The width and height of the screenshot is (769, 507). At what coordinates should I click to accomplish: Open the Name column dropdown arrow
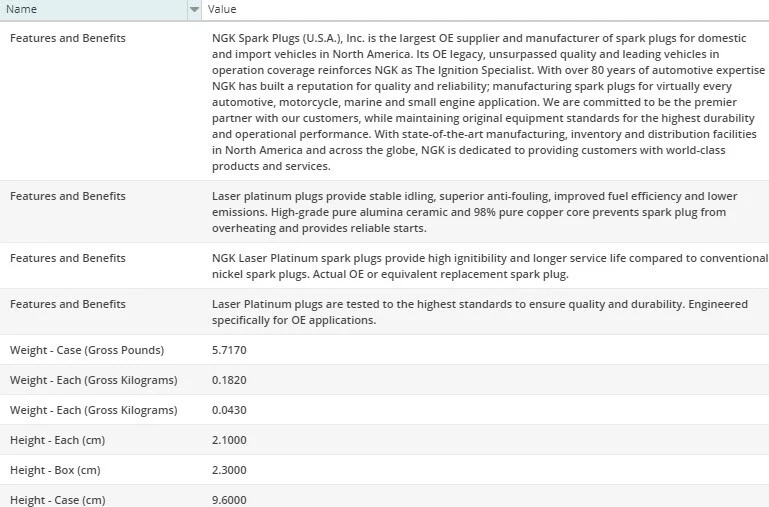[194, 10]
